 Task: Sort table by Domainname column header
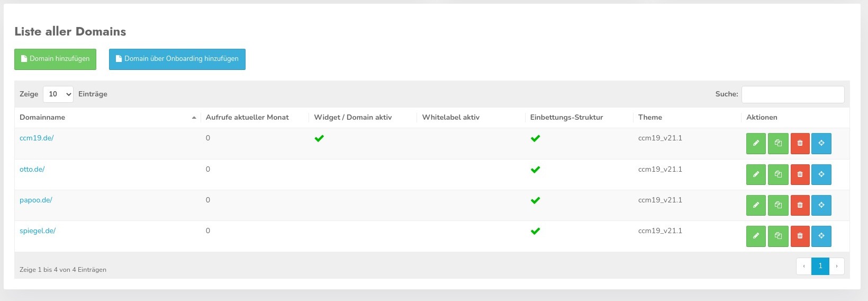click(42, 117)
